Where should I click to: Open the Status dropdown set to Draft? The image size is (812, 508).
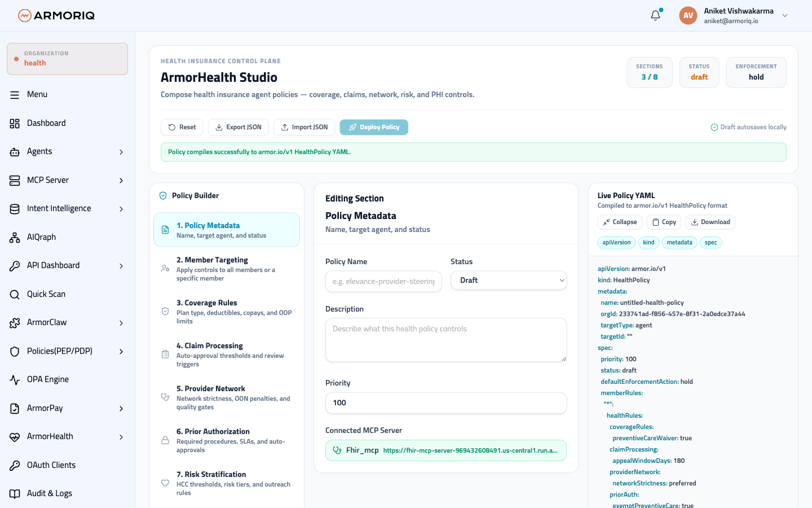(x=509, y=281)
